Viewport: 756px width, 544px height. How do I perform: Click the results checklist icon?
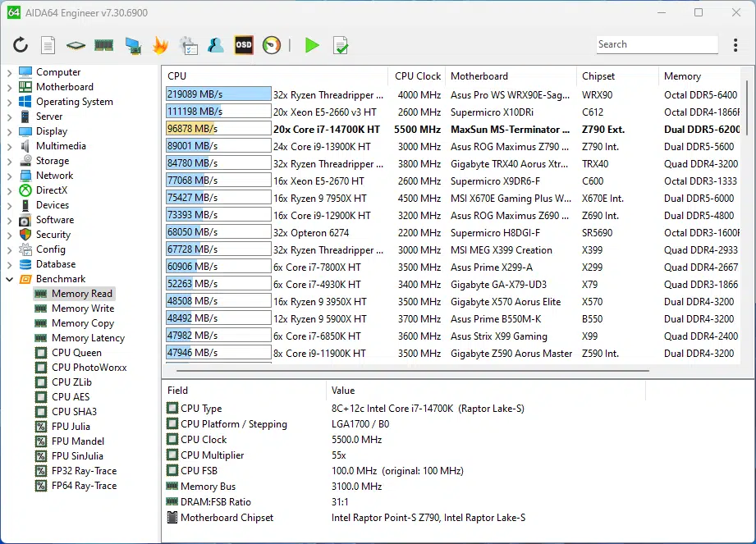coord(341,45)
